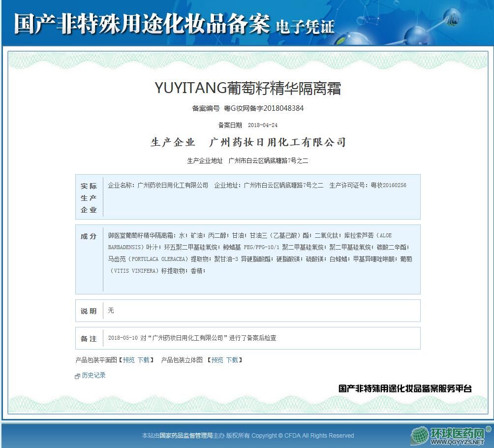Click the 成分 ingredients section label
This screenshot has width=494, height=448.
(89, 236)
